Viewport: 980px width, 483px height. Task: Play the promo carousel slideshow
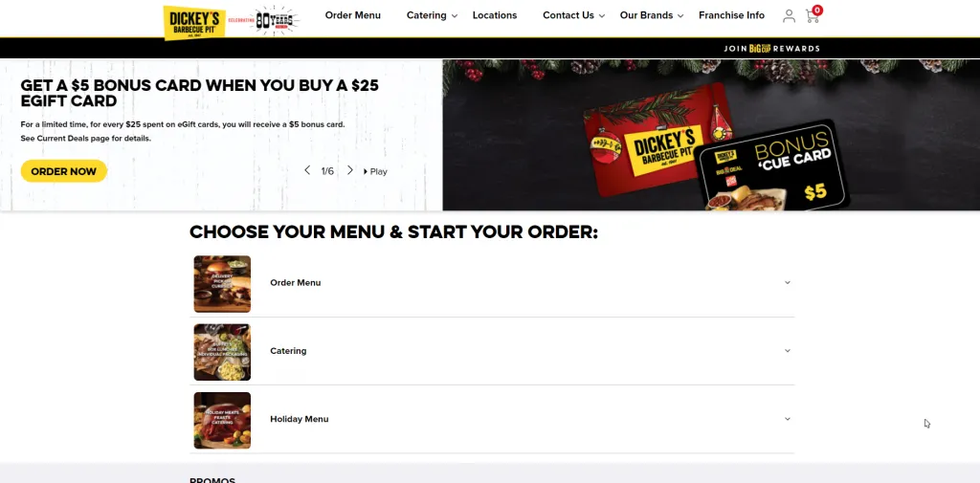(x=375, y=171)
